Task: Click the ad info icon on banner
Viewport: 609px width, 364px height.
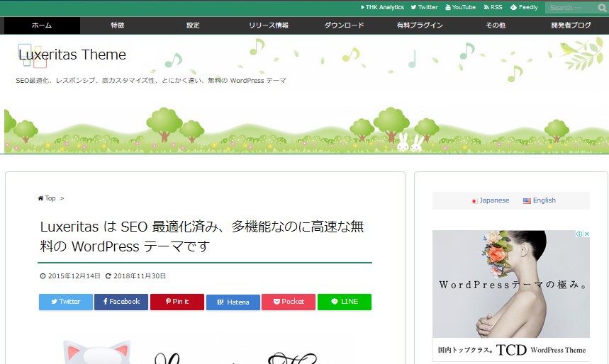Action: point(579,234)
